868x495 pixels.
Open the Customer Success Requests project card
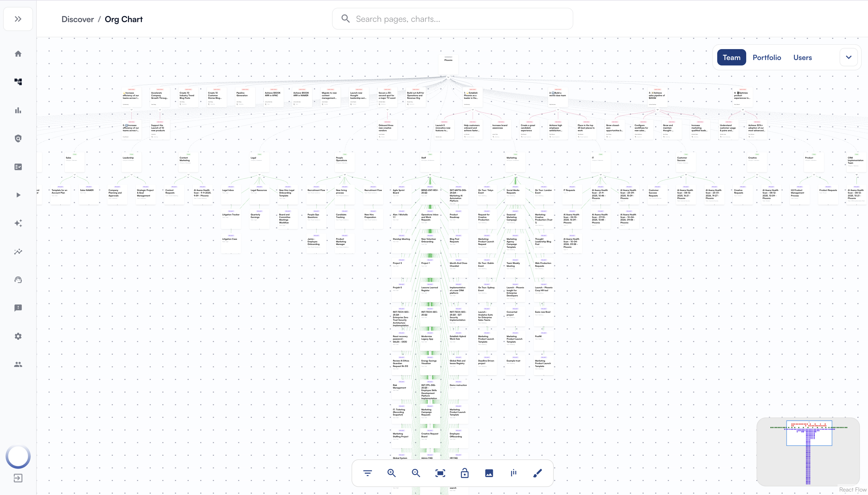tap(657, 195)
